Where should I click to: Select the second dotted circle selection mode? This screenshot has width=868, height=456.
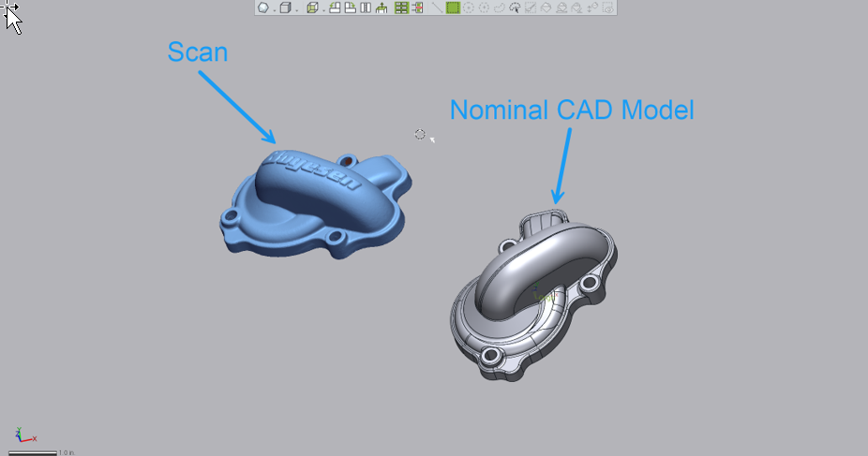[x=484, y=7]
